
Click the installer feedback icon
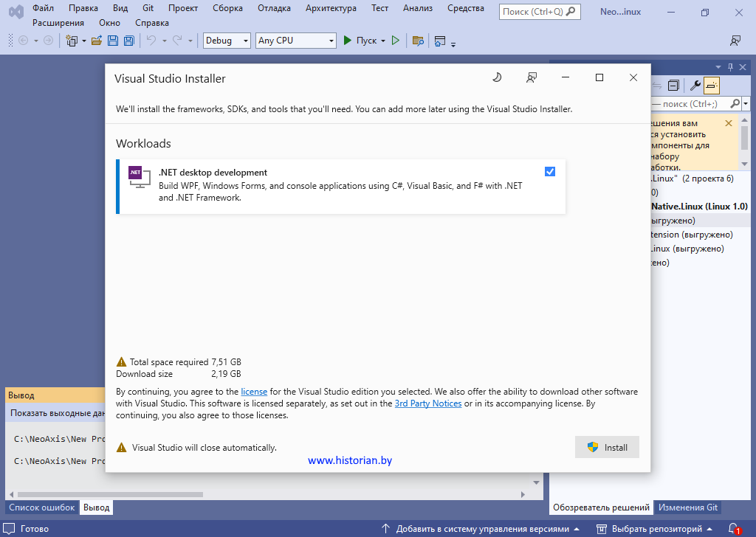pyautogui.click(x=532, y=77)
